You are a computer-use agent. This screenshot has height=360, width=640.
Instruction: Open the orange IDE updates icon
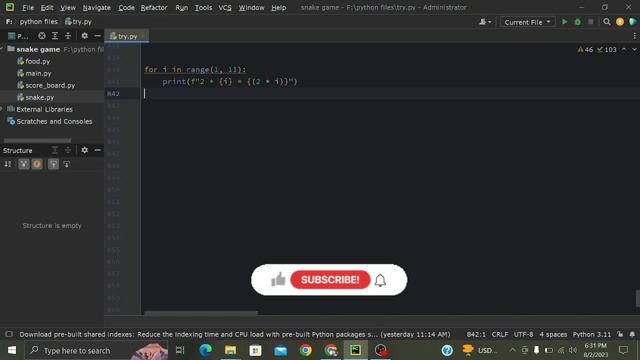620,22
